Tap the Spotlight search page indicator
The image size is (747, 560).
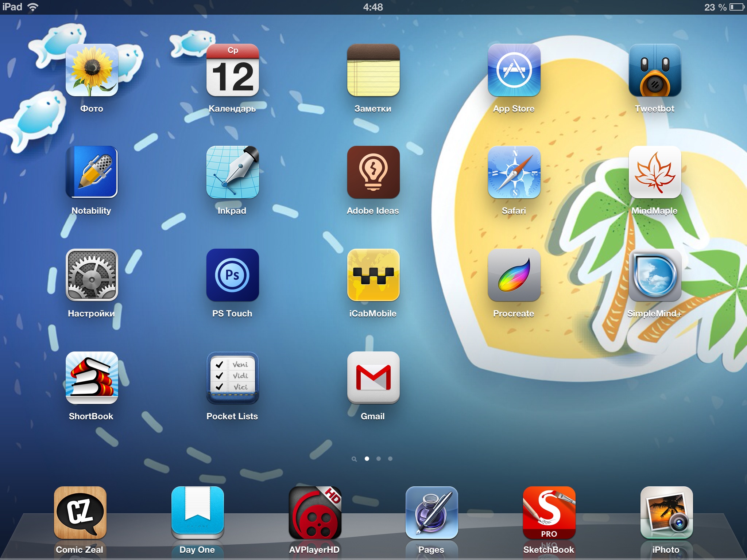point(354,459)
